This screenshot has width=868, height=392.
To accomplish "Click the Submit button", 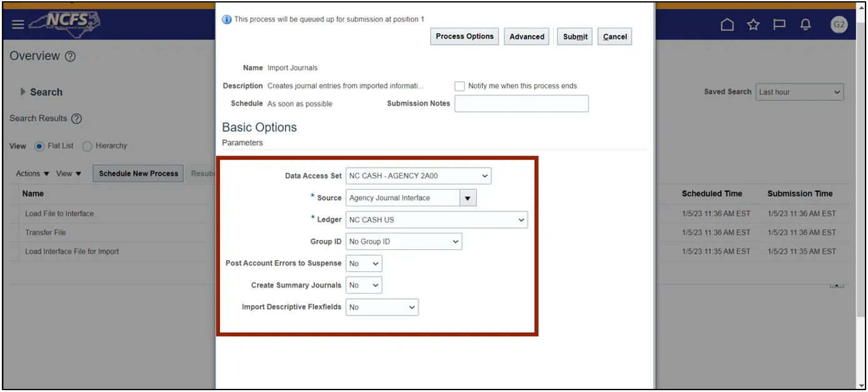I will 575,37.
